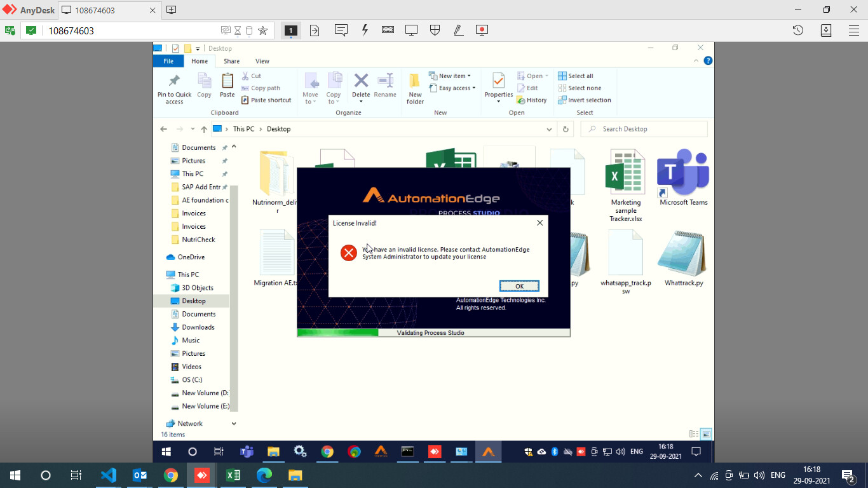The width and height of the screenshot is (868, 488).
Task: Switch to the View ribbon tab
Action: click(x=262, y=61)
